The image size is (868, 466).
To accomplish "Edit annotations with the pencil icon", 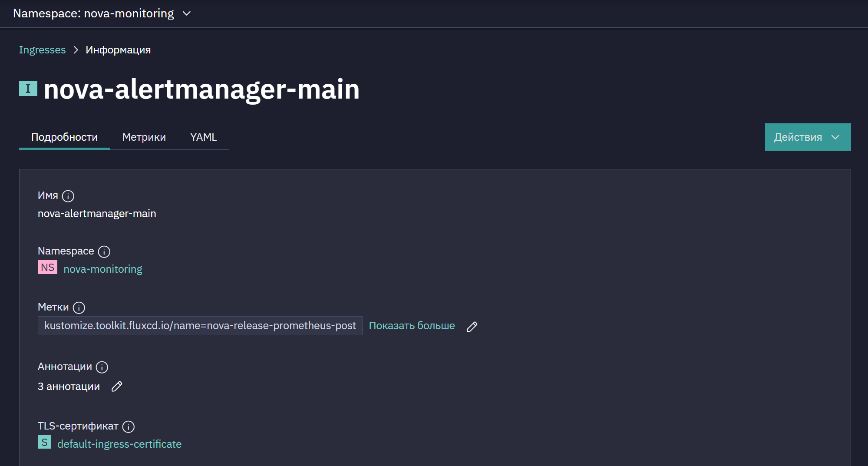I will tap(117, 387).
